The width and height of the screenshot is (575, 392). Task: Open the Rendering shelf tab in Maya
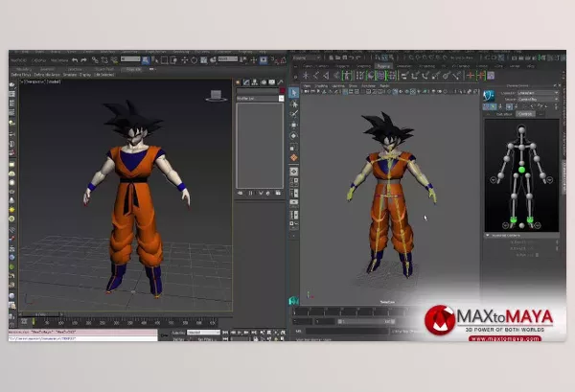point(426,66)
